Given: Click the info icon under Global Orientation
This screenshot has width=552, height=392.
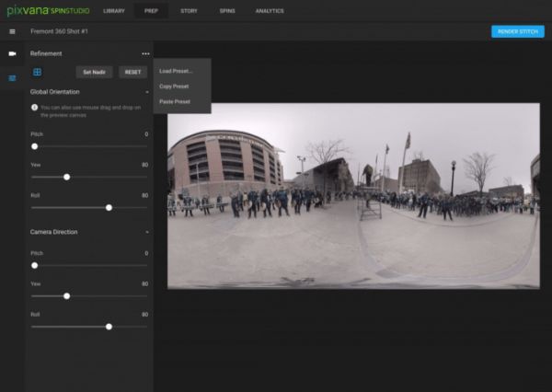Looking at the screenshot, I should click(x=34, y=108).
